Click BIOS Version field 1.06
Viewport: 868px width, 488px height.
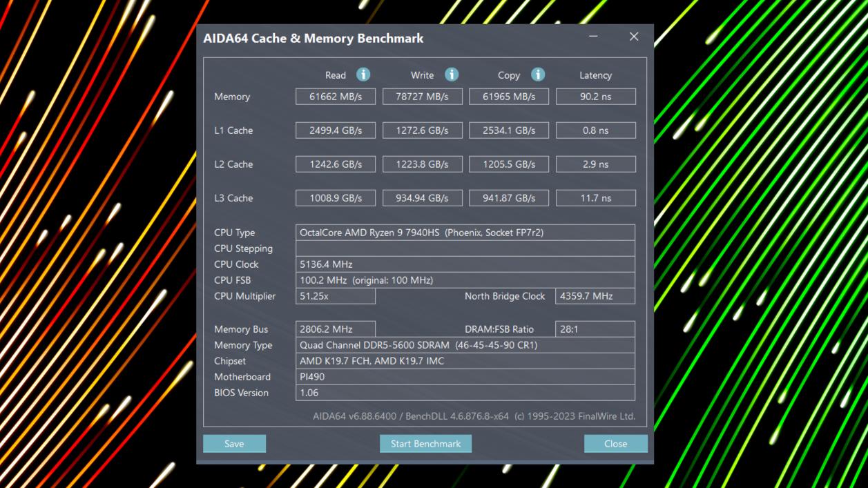coord(465,393)
